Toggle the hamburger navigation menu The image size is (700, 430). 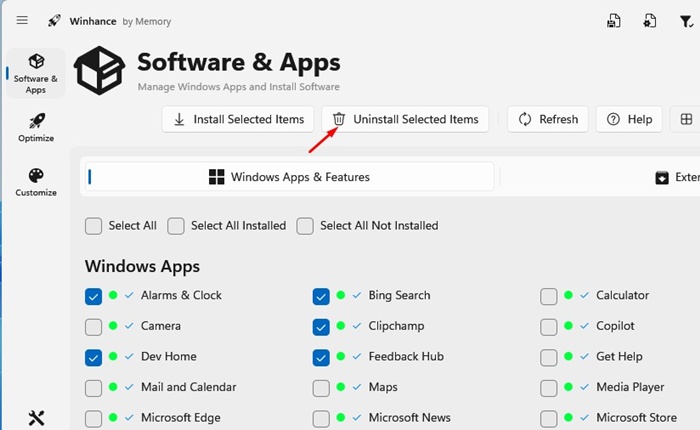click(22, 20)
